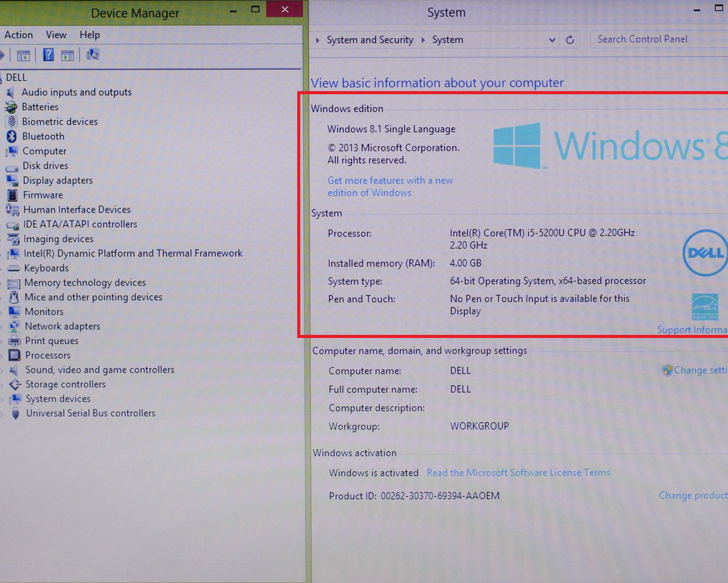Image resolution: width=728 pixels, height=583 pixels.
Task: Click the show/hide console tree toolbar icon
Action: [x=23, y=55]
